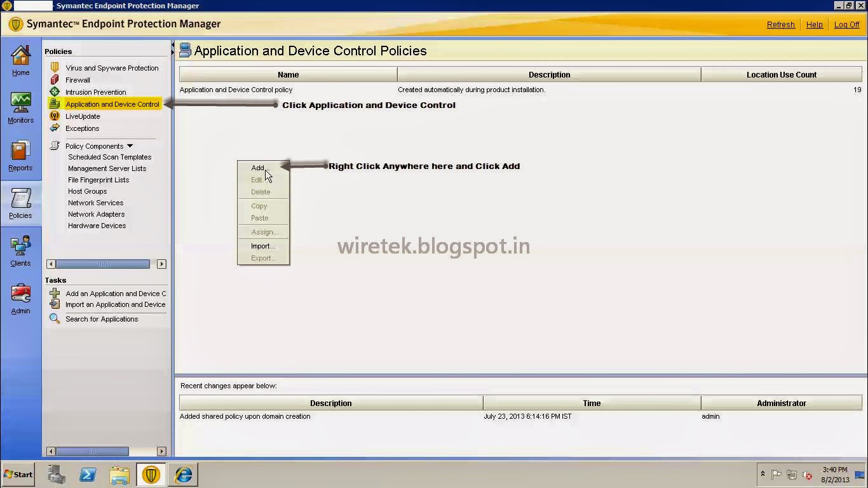Select Scheduled Scan Templates
This screenshot has height=488, width=868.
pos(109,157)
